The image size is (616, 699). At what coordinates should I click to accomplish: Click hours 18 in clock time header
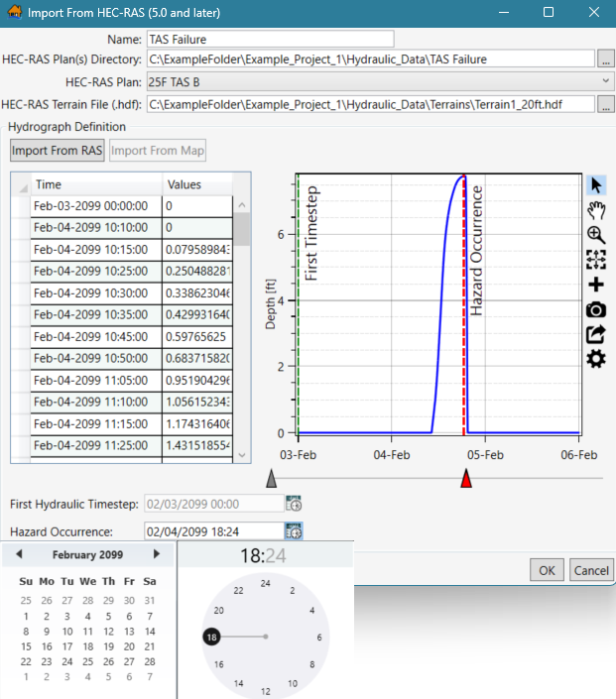coord(251,556)
